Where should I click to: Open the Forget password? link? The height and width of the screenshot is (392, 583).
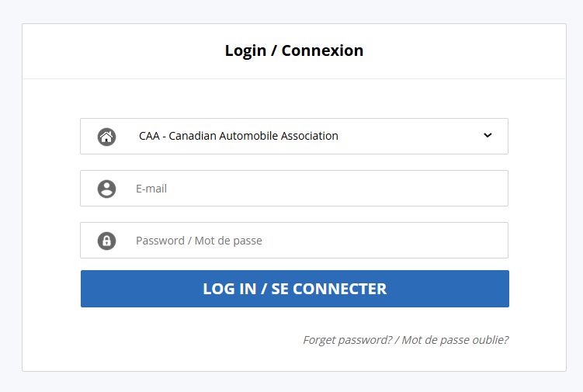pos(347,340)
